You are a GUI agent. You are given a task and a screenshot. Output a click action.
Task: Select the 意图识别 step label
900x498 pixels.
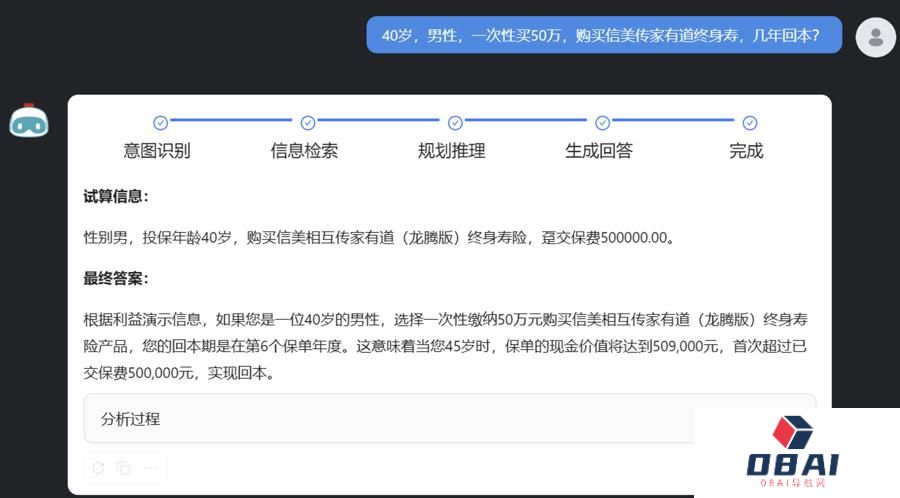(x=157, y=151)
